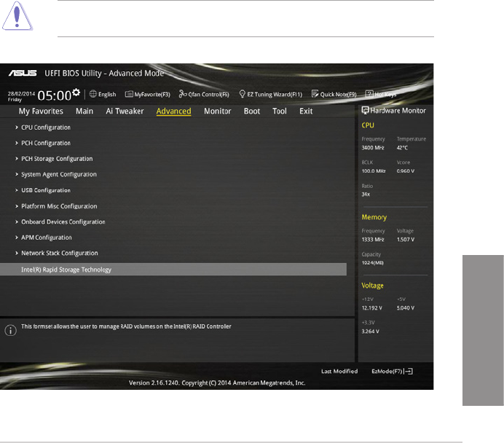The width and height of the screenshot is (504, 443).
Task: Click the settings gear beside the clock
Action: pyautogui.click(x=76, y=93)
